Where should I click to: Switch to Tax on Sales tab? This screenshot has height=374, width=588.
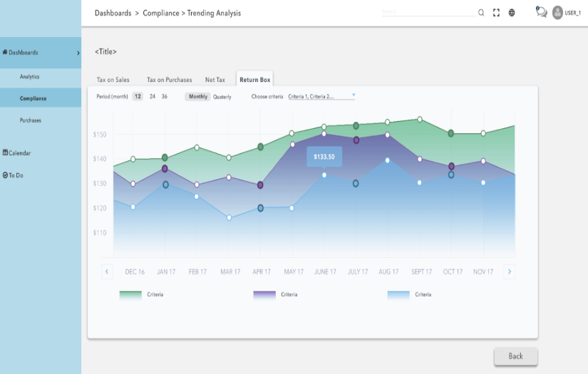coord(113,80)
